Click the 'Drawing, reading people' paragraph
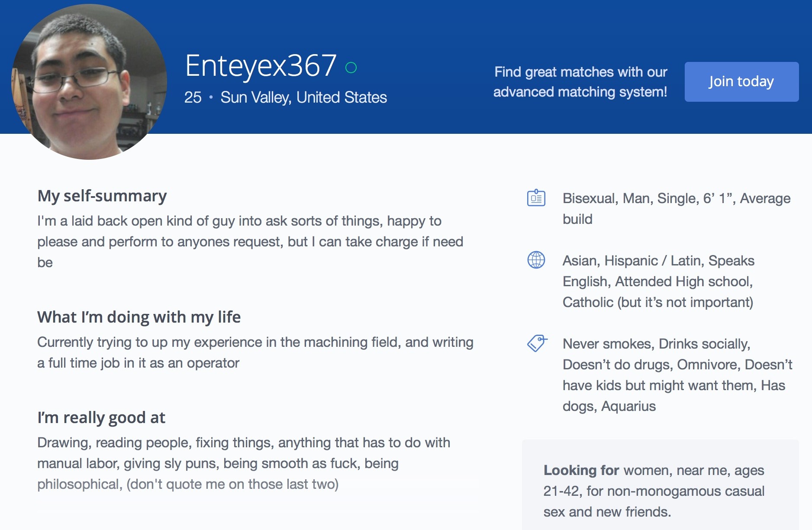Viewport: 812px width, 530px height. (244, 463)
